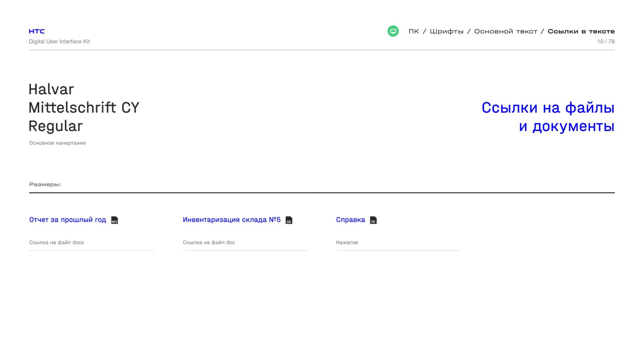The height and width of the screenshot is (362, 644).
Task: Click the "Размеры:" section label
Action: tap(45, 185)
